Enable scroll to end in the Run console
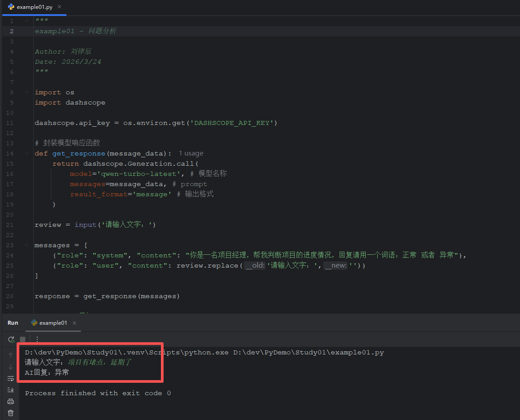Image resolution: width=520 pixels, height=420 pixels. pyautogui.click(x=11, y=390)
